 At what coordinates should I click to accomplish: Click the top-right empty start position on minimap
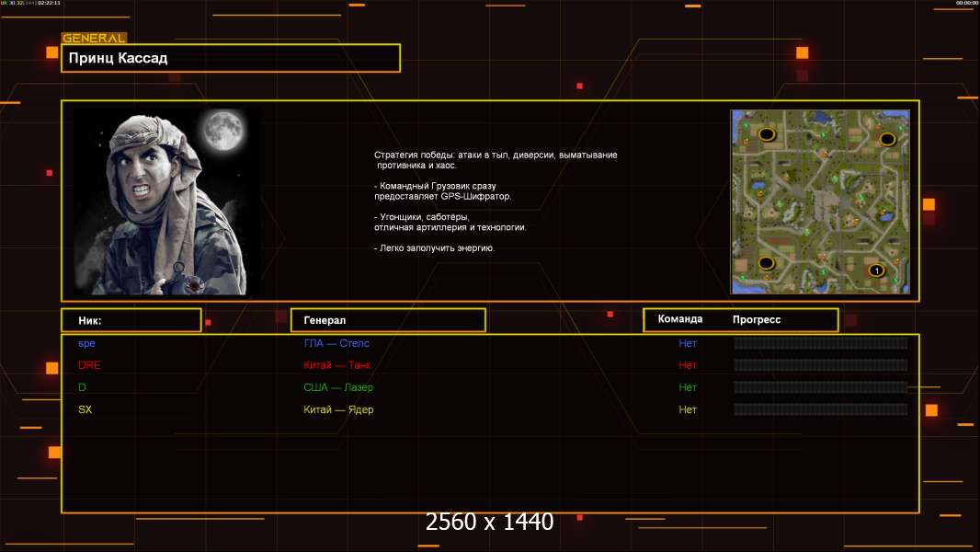click(887, 139)
